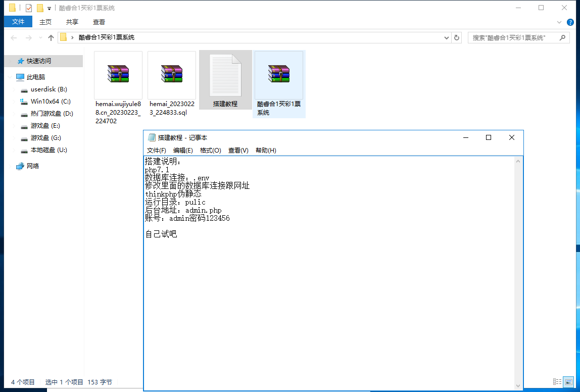Click the 搭建教程 text file icon
The width and height of the screenshot is (580, 392).
pyautogui.click(x=225, y=76)
